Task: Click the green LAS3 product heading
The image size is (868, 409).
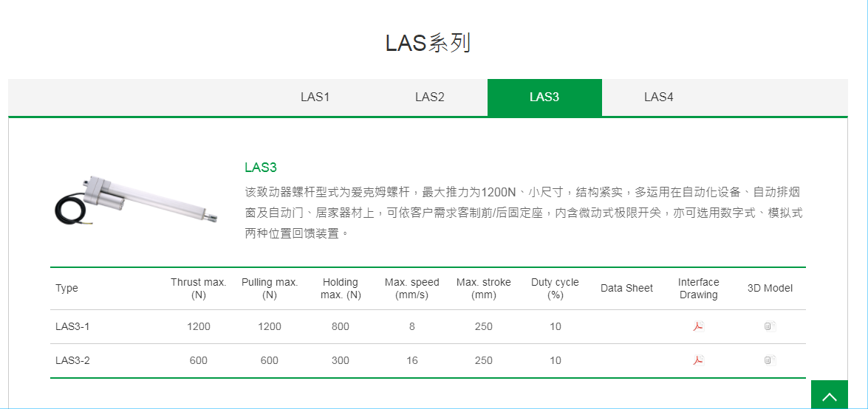Action: pyautogui.click(x=261, y=167)
